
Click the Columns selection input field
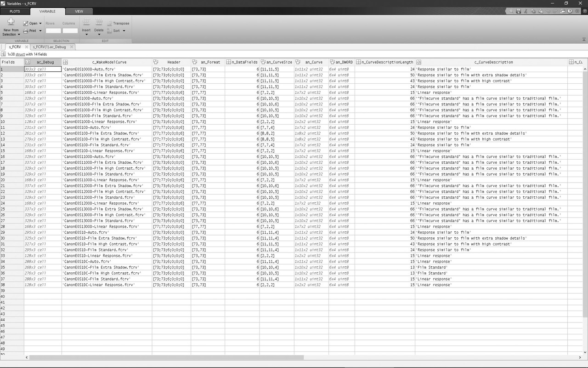70,31
